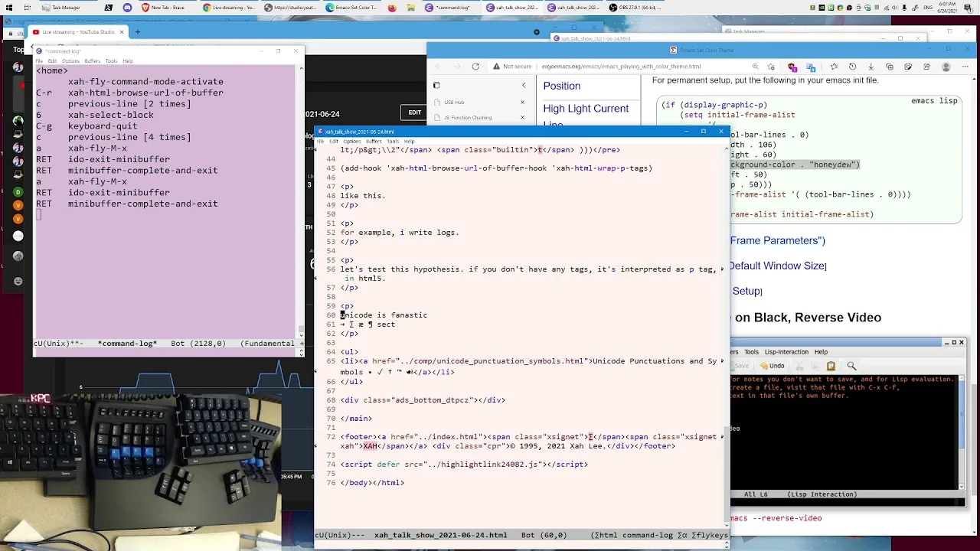Click the 'unicode is fanastic' line in editor
The image size is (980, 551).
point(384,315)
